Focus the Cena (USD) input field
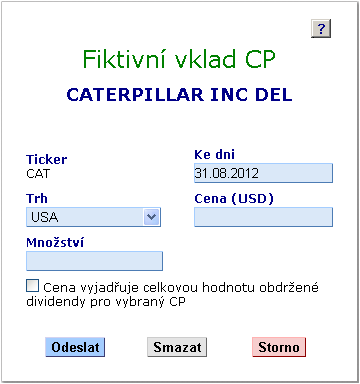Image resolution: width=360 pixels, height=384 pixels. coord(263,217)
